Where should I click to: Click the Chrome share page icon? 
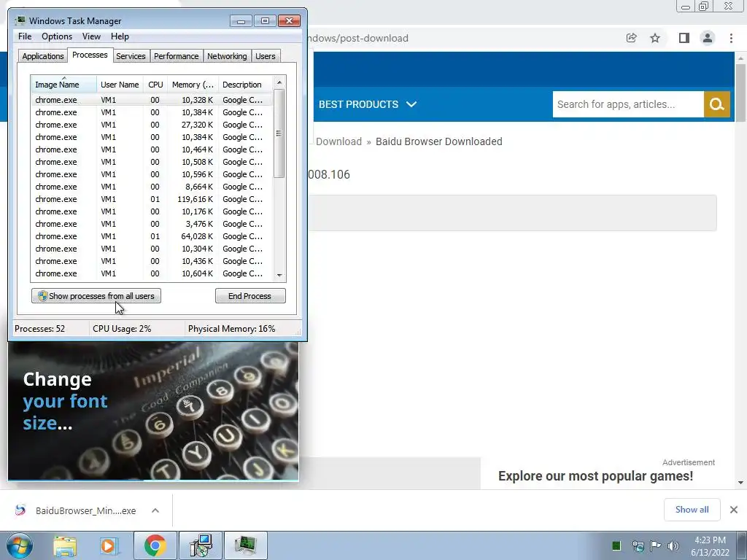tap(631, 38)
